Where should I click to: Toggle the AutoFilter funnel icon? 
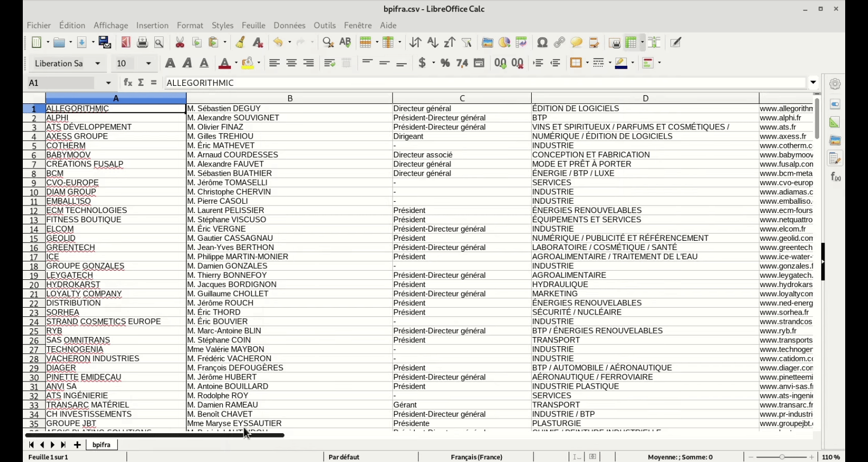pos(467,42)
